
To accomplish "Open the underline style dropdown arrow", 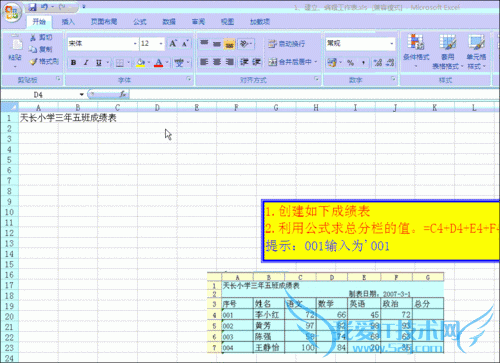I will click(107, 62).
